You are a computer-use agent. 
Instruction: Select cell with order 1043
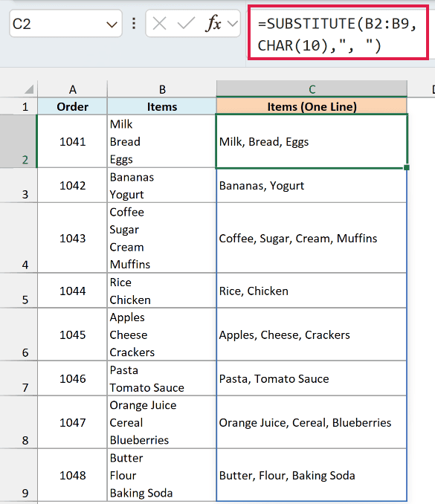coord(72,238)
